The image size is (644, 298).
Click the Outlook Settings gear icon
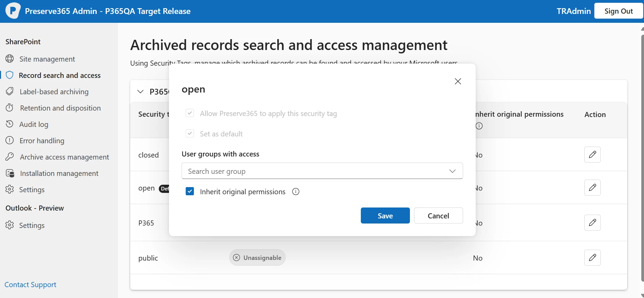(x=10, y=225)
